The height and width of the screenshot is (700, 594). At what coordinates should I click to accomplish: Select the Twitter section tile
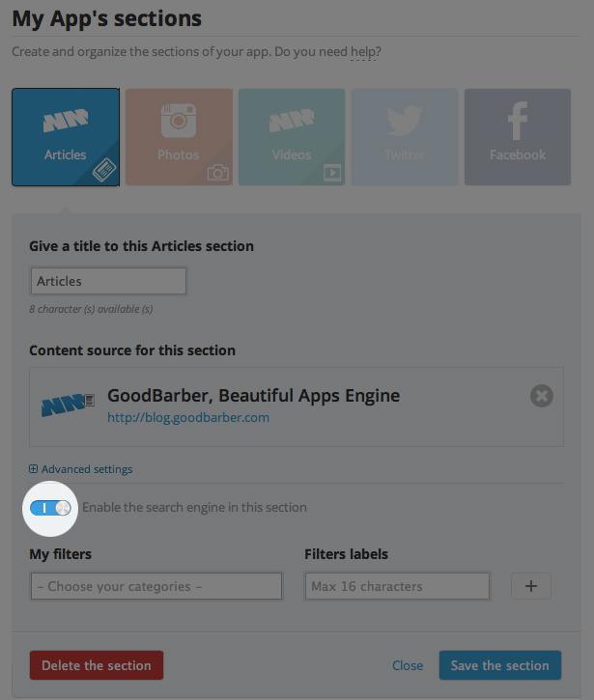click(x=405, y=136)
